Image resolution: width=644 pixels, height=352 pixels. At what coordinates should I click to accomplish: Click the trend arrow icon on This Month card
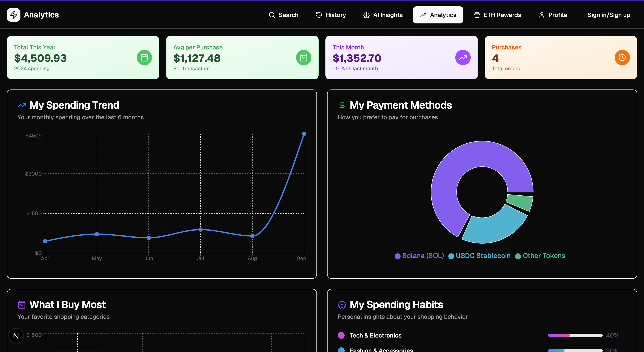(463, 58)
